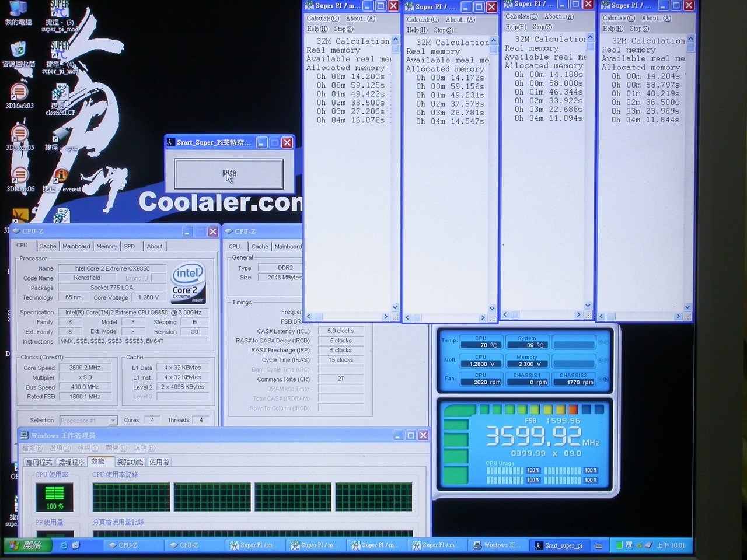Click Stop menu in Super PI showing 14.203s
747x560 pixels.
pyautogui.click(x=343, y=29)
